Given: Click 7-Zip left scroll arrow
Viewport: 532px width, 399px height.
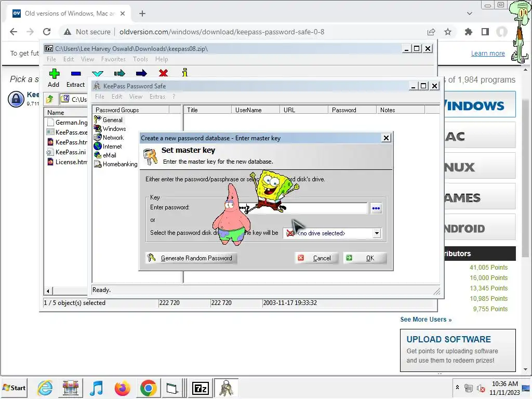Looking at the screenshot, I should coord(48,291).
